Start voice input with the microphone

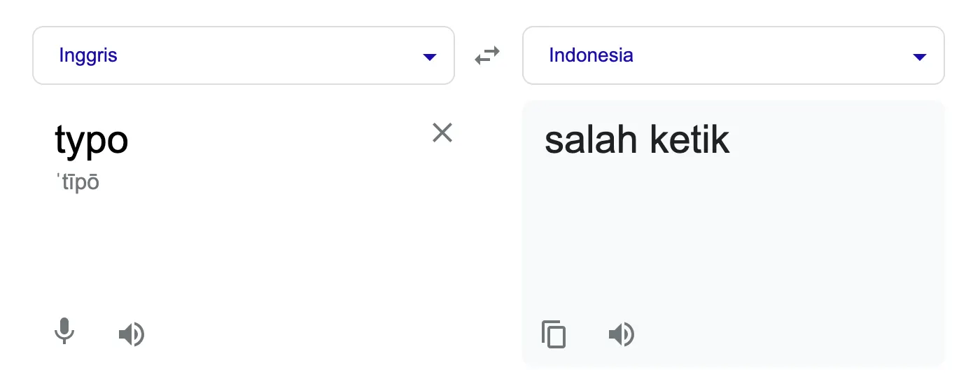point(64,332)
